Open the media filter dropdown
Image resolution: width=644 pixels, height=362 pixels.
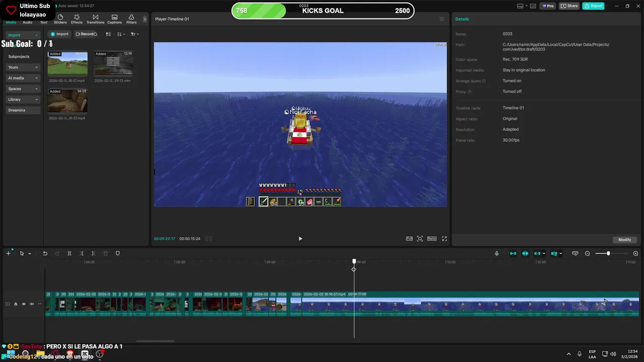click(134, 34)
